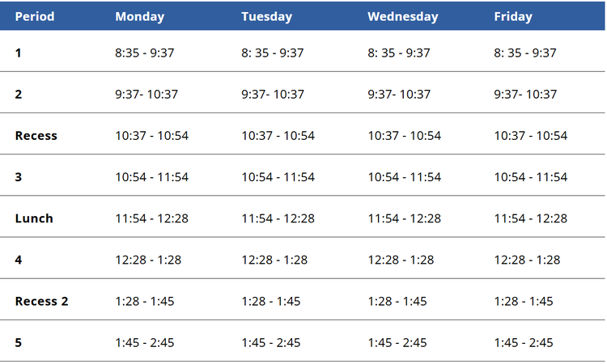Click the Friday column header

(513, 16)
